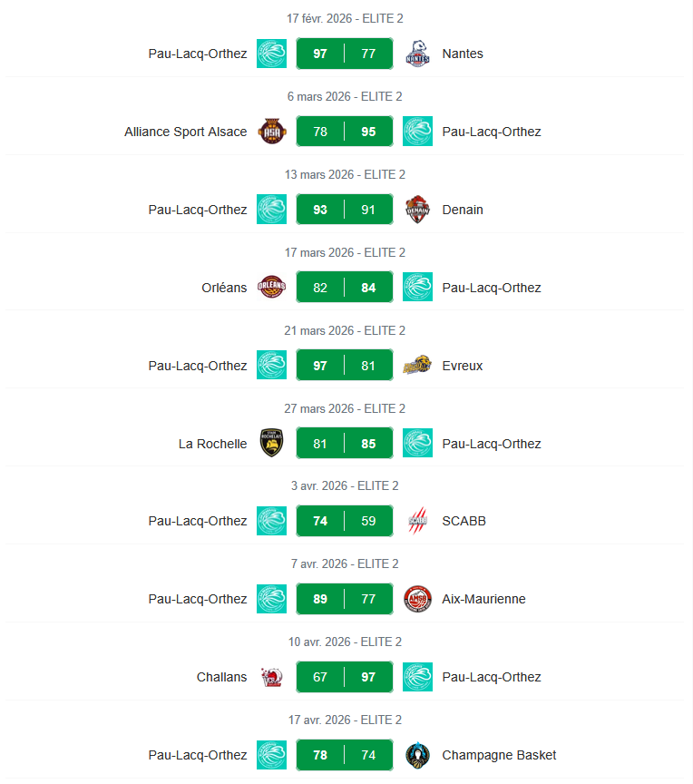693x784 pixels.
Task: Click the Alliance Sport Alsace logo
Action: [271, 132]
